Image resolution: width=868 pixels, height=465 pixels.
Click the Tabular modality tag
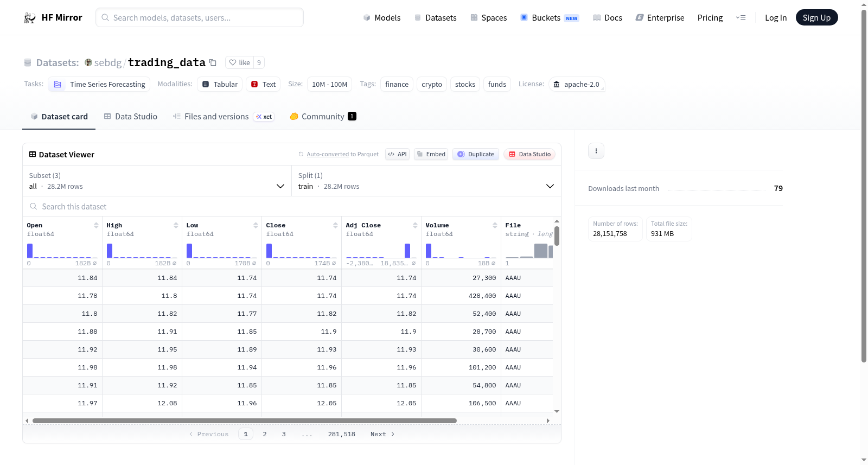(220, 84)
